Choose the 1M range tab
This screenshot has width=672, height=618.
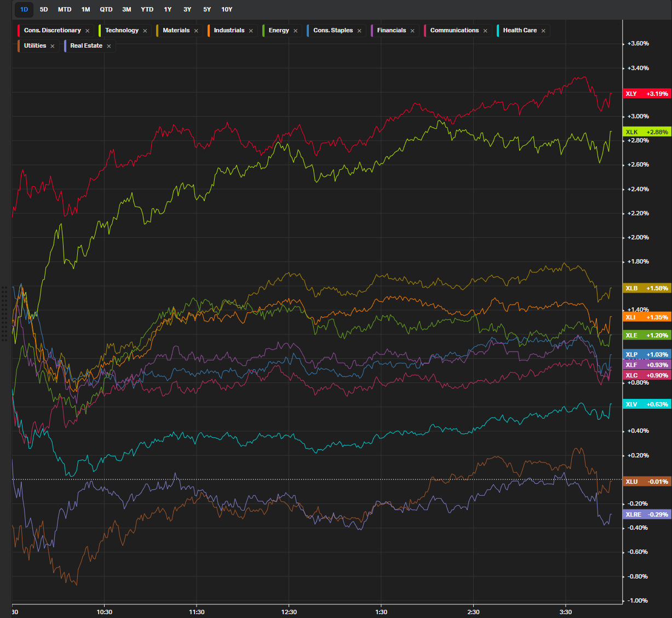[x=85, y=9]
